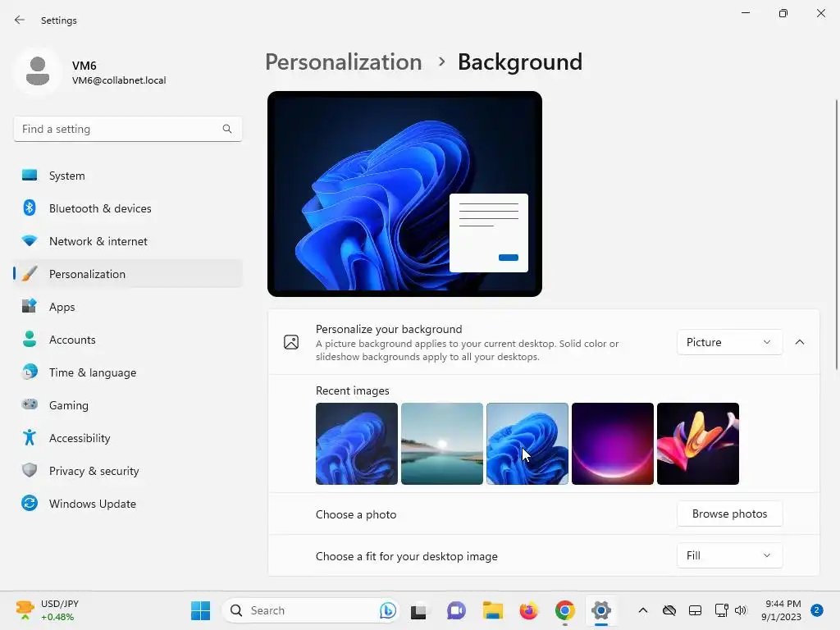Viewport: 840px width, 630px height.
Task: Open notification badge showing 2
Action: tap(816, 610)
